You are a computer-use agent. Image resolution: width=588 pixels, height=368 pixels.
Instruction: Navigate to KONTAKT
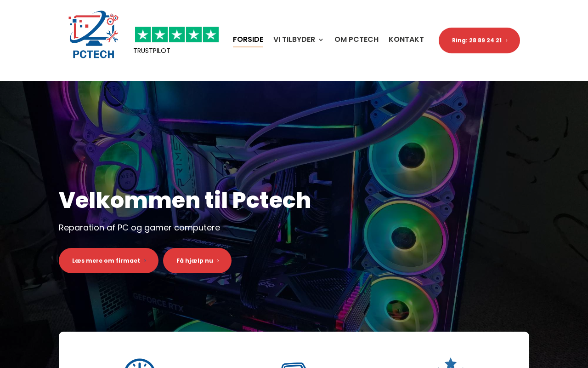(406, 40)
